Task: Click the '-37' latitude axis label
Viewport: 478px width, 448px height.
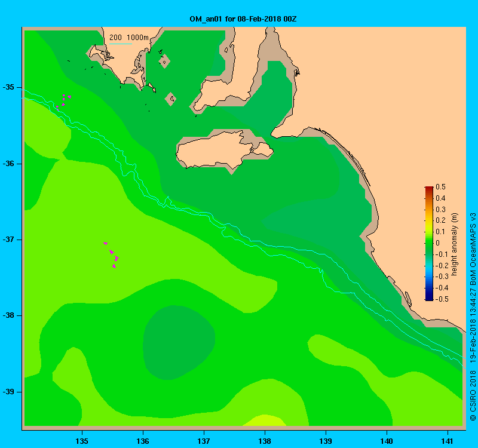Action: [8, 240]
